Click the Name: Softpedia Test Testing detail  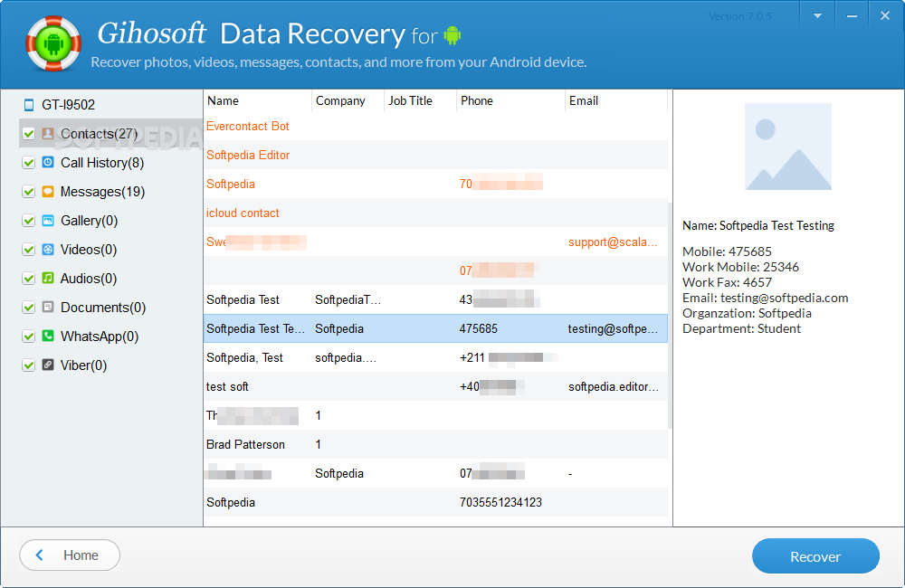758,225
